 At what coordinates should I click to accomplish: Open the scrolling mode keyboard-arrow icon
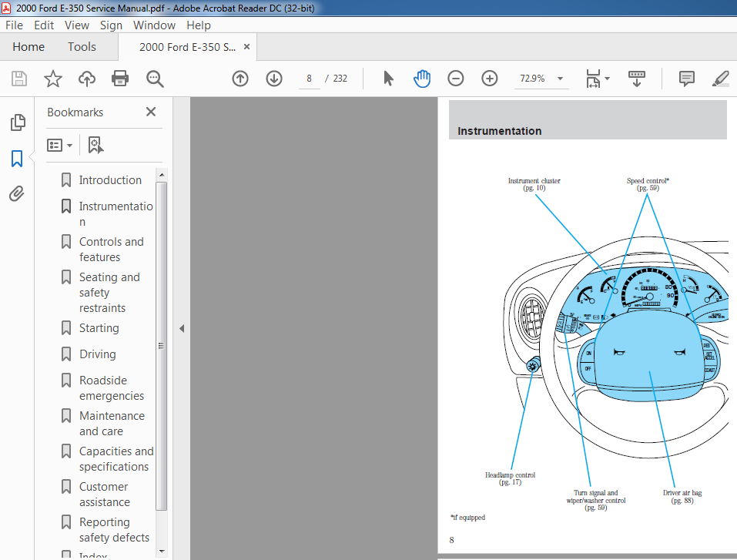[636, 79]
